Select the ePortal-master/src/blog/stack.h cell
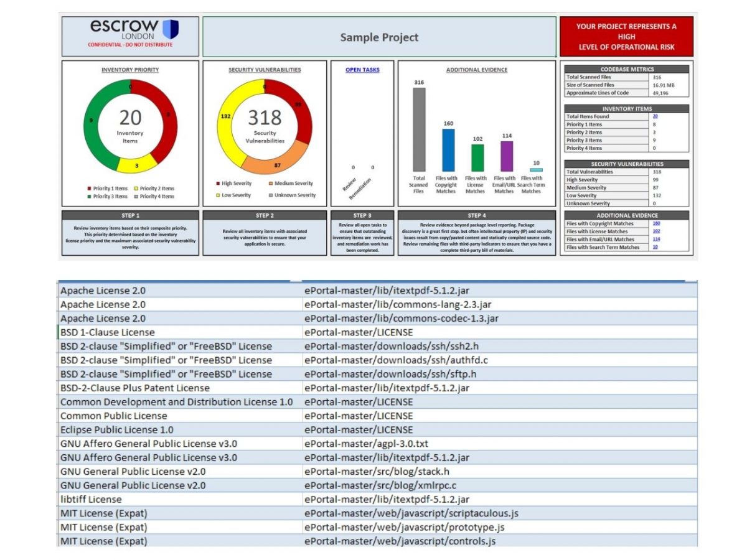The width and height of the screenshot is (747, 560). click(x=499, y=472)
